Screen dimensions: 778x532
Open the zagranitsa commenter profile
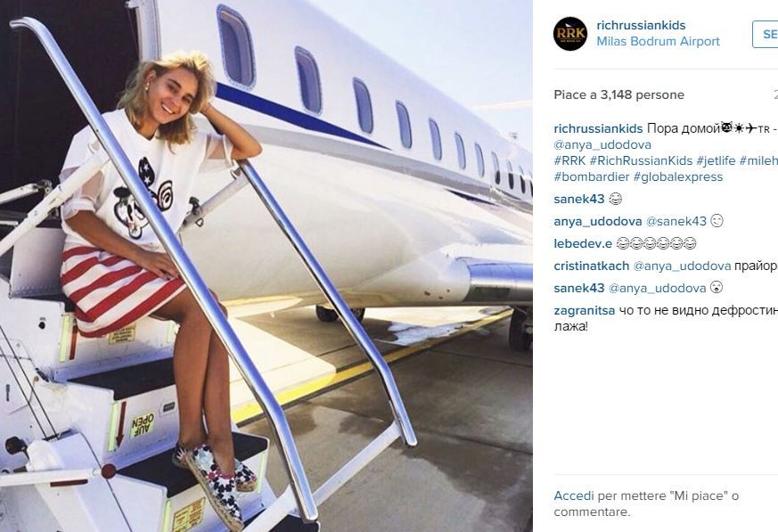tap(585, 311)
